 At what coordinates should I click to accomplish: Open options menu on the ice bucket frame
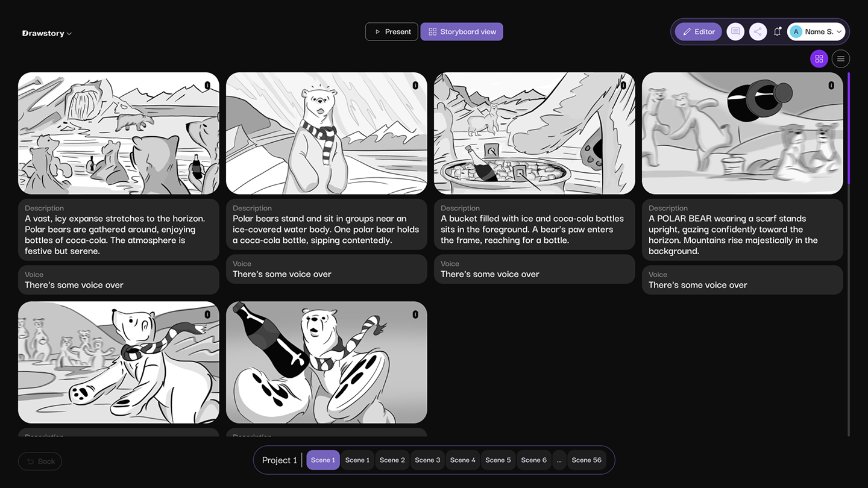click(x=623, y=86)
